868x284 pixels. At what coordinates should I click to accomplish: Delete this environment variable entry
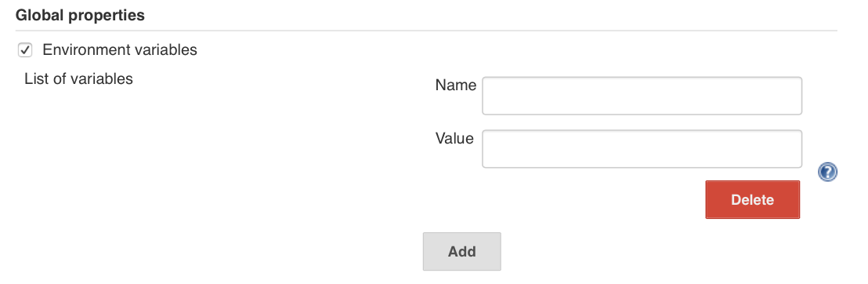coord(752,200)
